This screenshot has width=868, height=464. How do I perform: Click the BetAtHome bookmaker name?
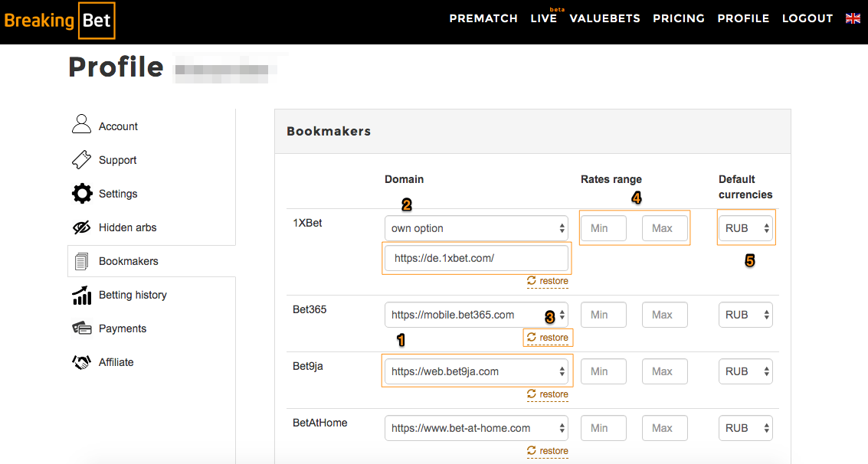(320, 423)
